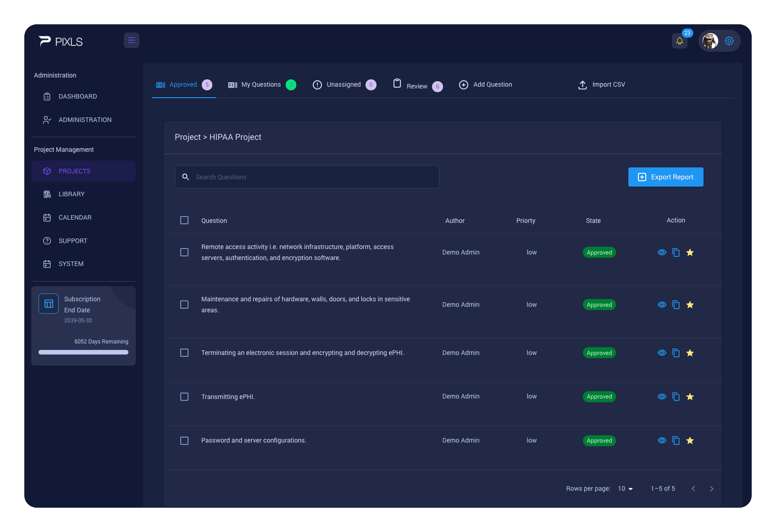Click the Question column header

tap(214, 221)
